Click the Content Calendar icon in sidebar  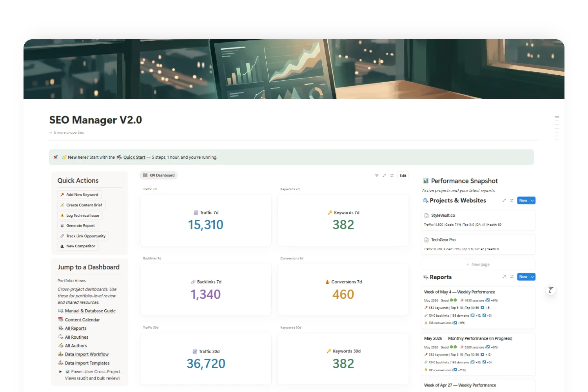coord(61,319)
